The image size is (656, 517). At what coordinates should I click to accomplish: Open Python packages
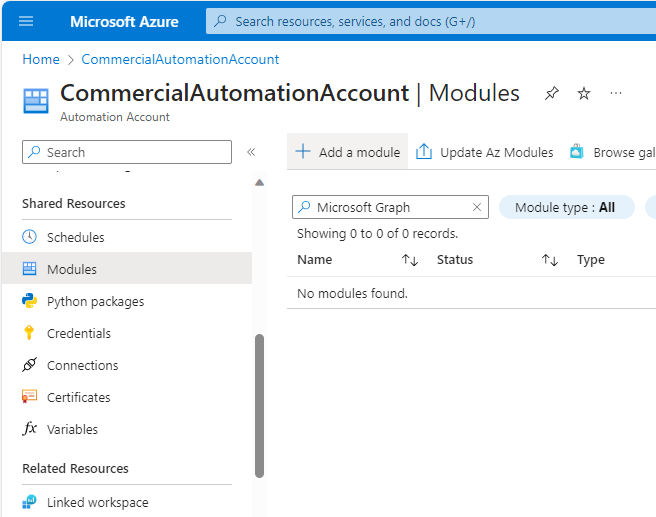tap(127, 301)
